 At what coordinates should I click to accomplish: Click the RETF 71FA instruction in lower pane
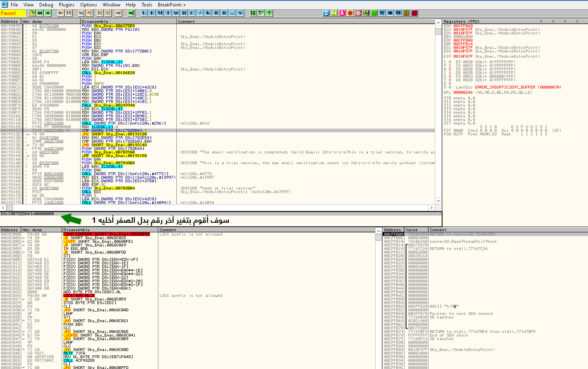(x=74, y=353)
